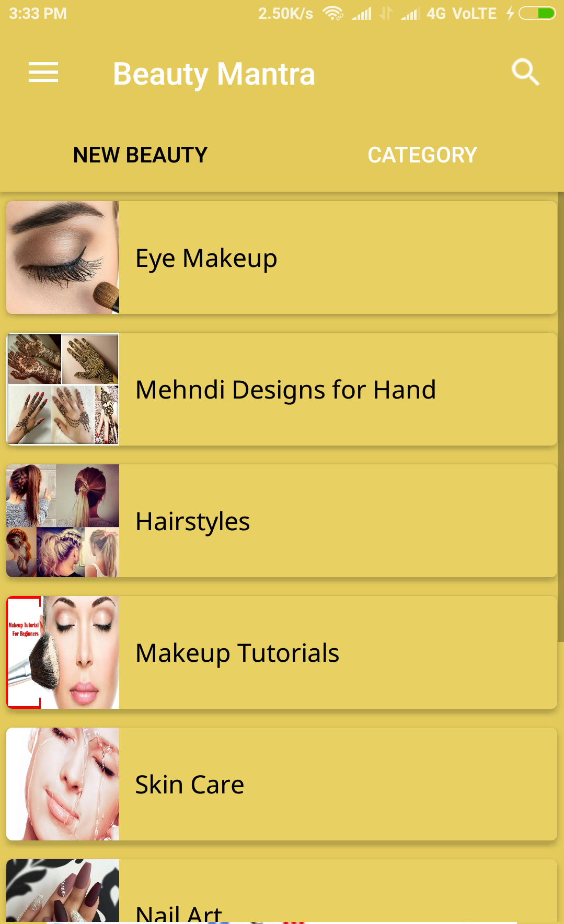Switch to the NEW BEAUTY tab
The width and height of the screenshot is (564, 924).
pos(140,155)
